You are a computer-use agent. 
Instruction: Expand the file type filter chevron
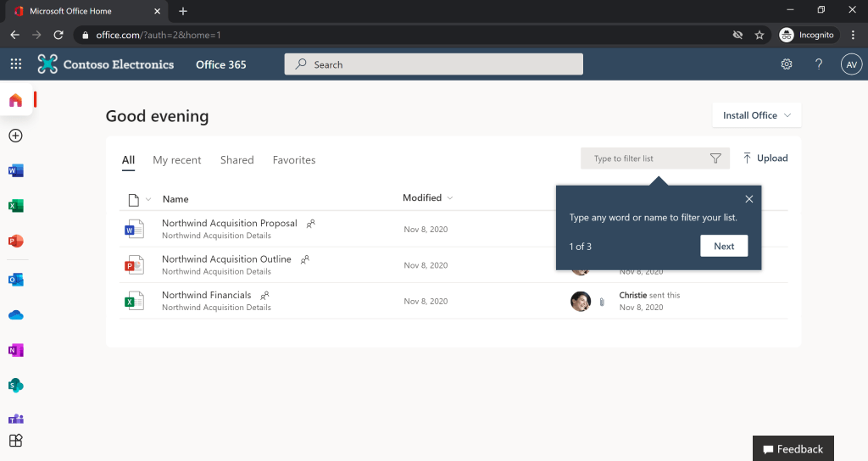[148, 200]
